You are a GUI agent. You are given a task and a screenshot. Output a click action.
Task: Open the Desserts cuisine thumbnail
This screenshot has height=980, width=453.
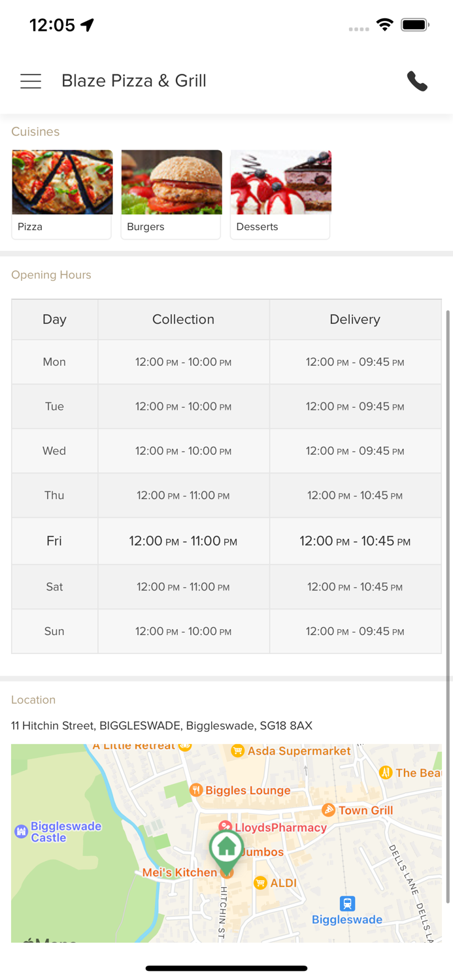(280, 194)
